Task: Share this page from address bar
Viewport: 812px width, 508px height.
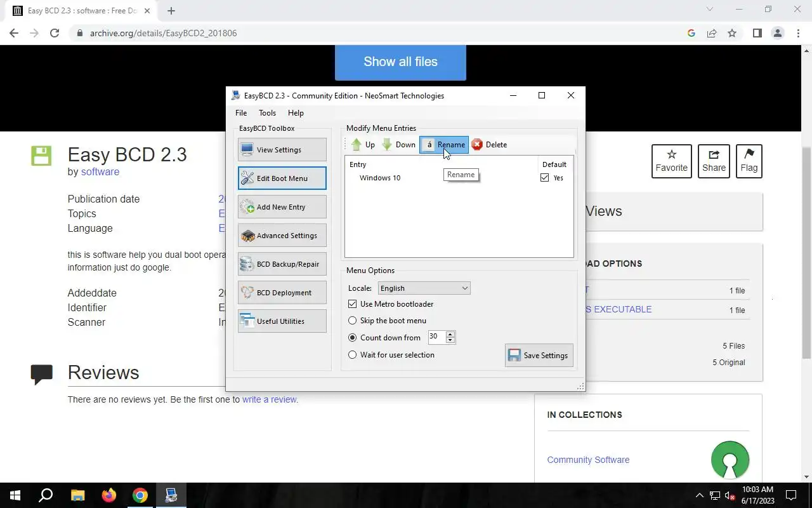Action: (x=712, y=33)
